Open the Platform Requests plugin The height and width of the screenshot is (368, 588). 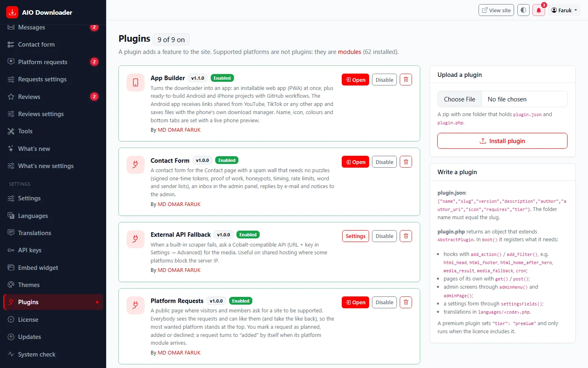coord(355,302)
